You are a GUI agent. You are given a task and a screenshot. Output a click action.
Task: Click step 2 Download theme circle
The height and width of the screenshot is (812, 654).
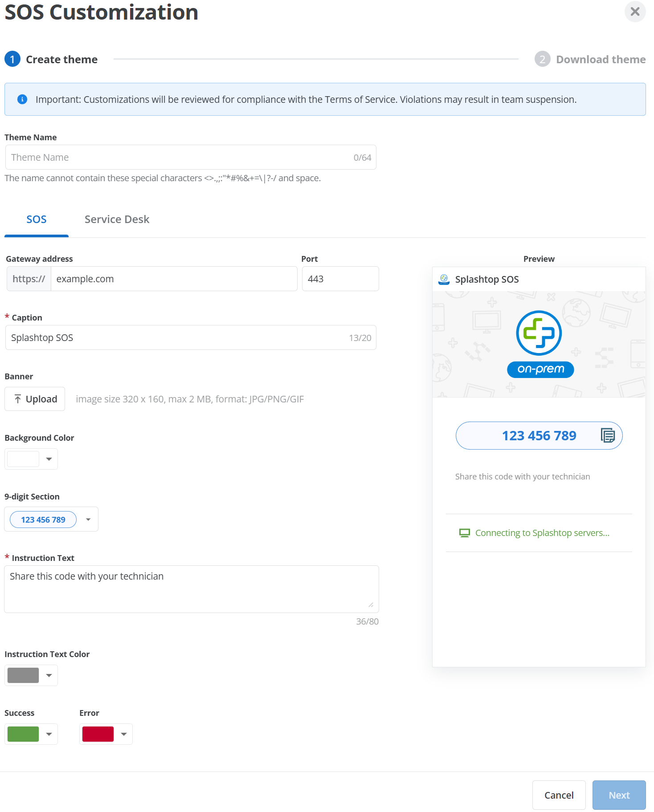tap(542, 59)
